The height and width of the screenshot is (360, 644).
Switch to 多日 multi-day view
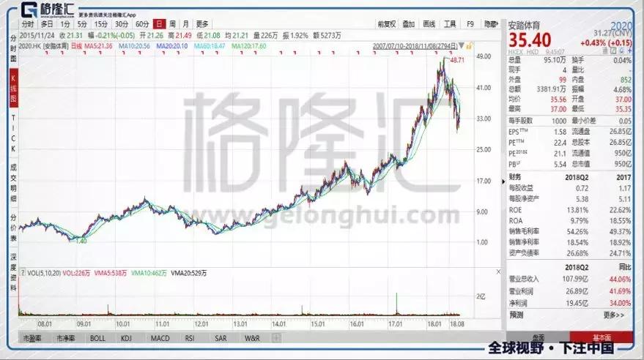46,24
